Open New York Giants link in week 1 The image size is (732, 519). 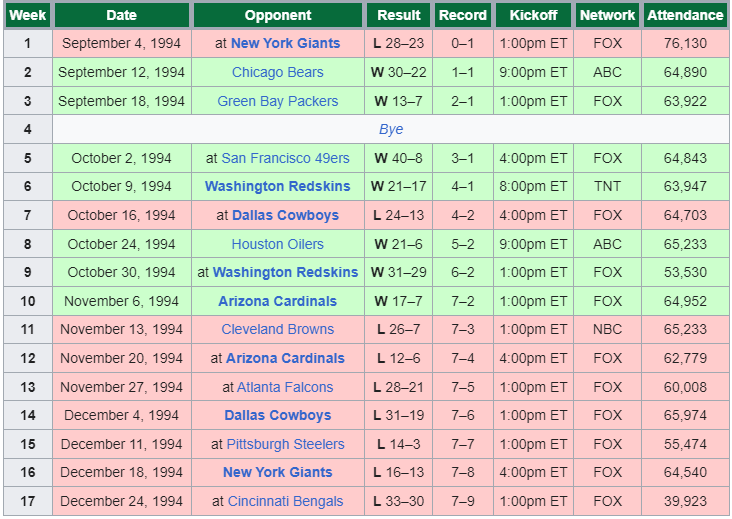285,43
